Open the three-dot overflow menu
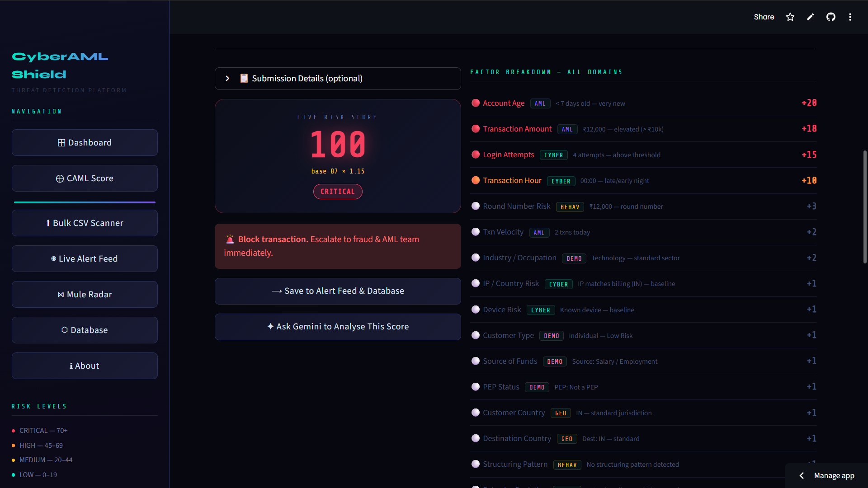868x488 pixels. click(x=850, y=17)
